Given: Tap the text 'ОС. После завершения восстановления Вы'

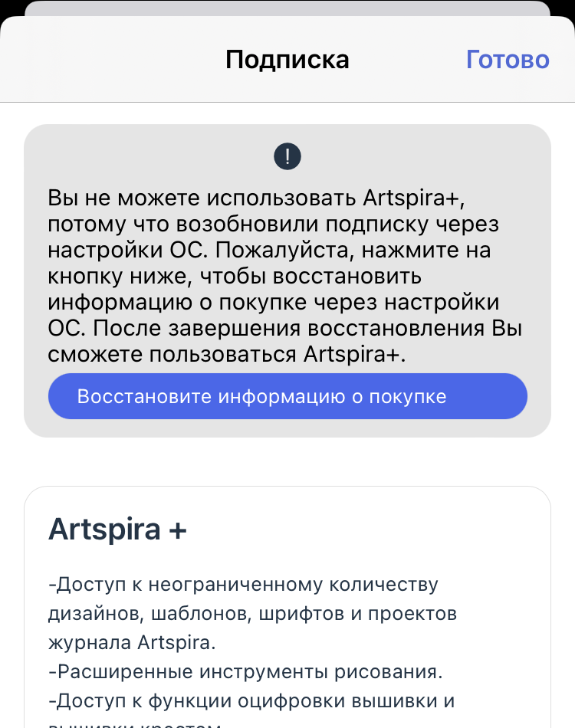Looking at the screenshot, I should pyautogui.click(x=285, y=328).
